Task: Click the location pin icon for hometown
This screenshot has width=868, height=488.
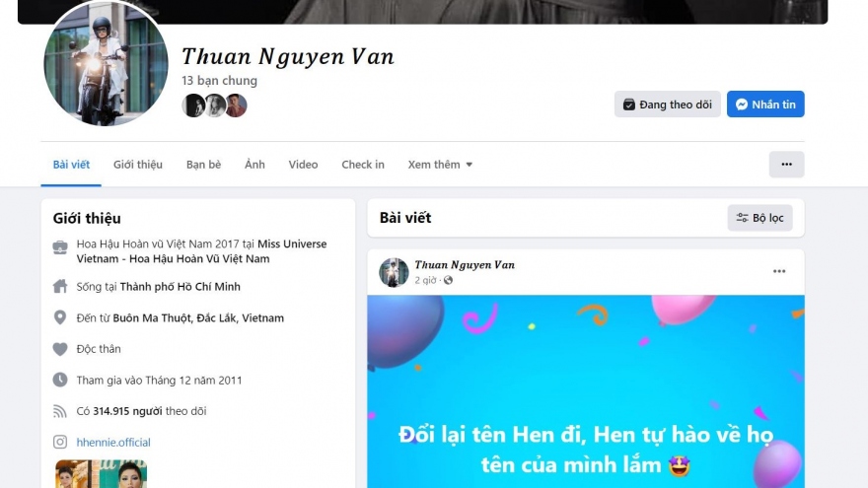Action: point(60,318)
